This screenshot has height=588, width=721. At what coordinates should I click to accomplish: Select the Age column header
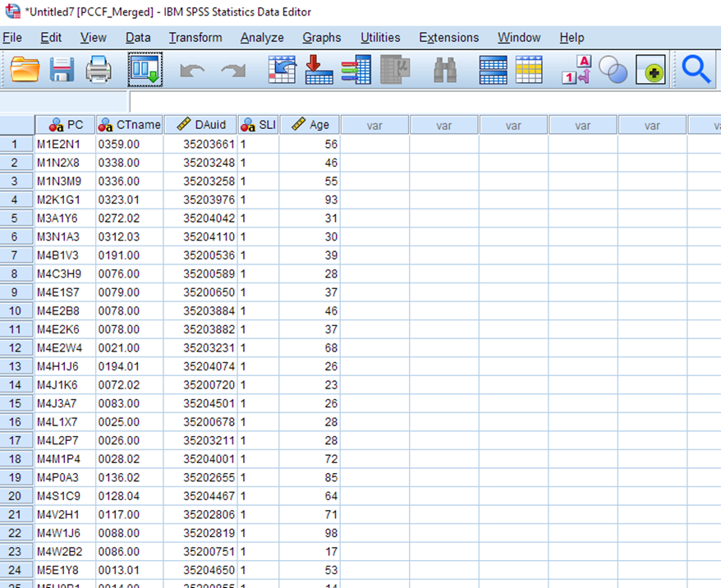tap(310, 124)
